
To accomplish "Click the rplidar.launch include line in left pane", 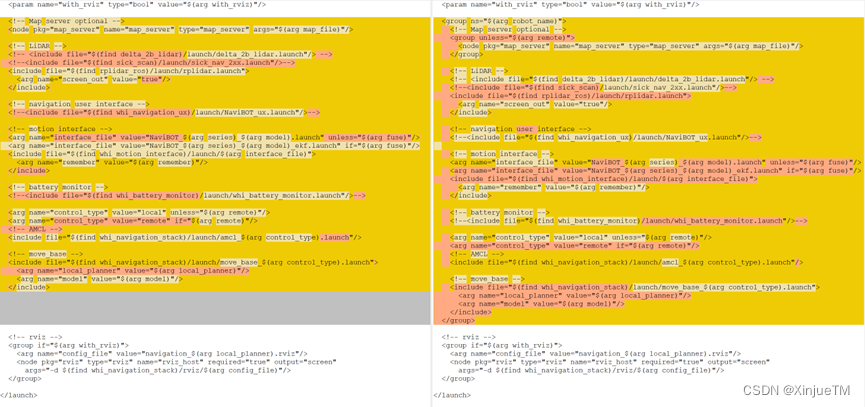I will (x=129, y=71).
